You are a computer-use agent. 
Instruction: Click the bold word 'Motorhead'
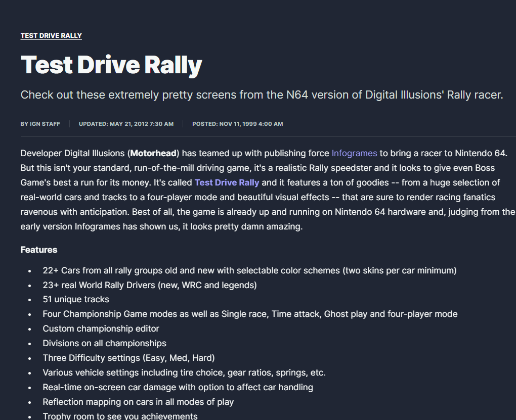tap(153, 153)
